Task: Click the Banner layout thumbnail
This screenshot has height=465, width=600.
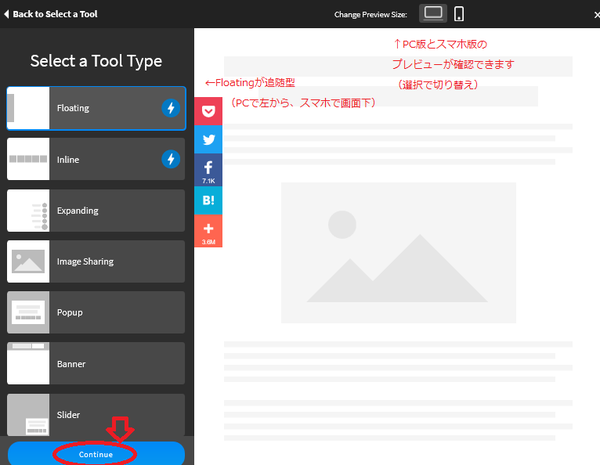Action: click(x=28, y=364)
